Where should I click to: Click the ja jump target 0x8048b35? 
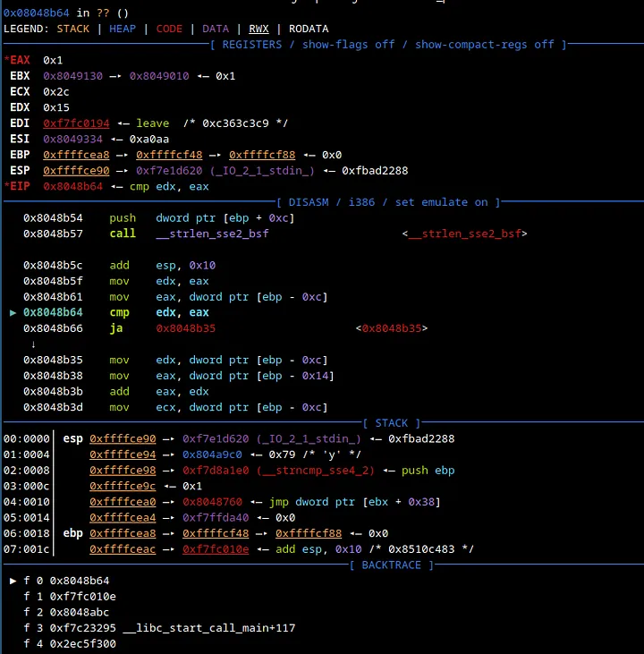coord(186,328)
